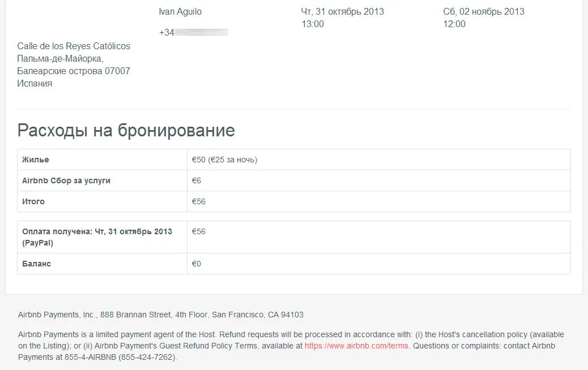
Task: Open the https://www.airbnb.com/terms link
Action: pos(356,345)
